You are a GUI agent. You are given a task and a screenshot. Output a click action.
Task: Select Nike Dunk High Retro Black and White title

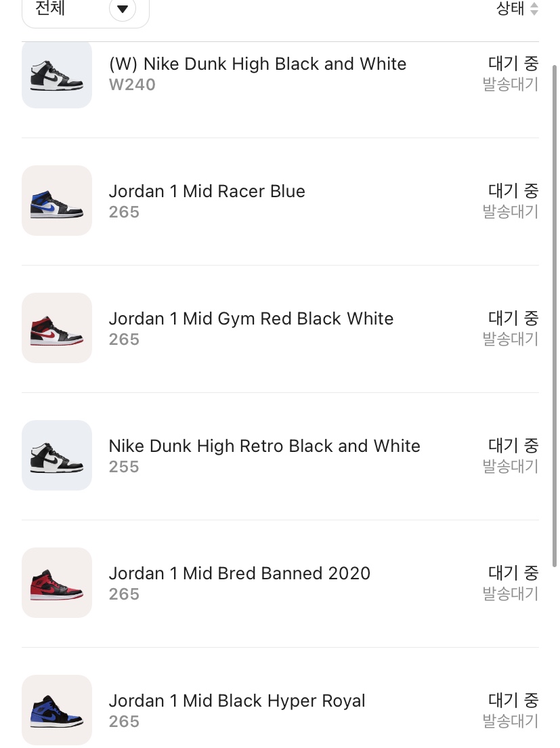click(x=265, y=446)
